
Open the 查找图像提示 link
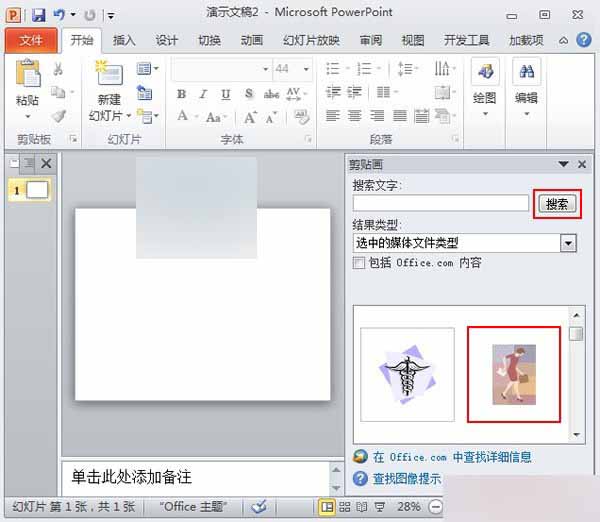(x=407, y=479)
